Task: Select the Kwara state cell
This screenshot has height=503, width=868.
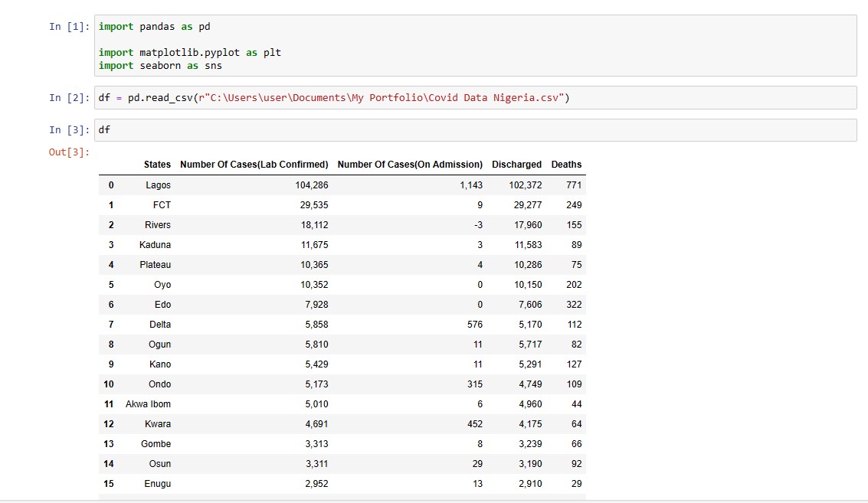Action: pos(158,424)
